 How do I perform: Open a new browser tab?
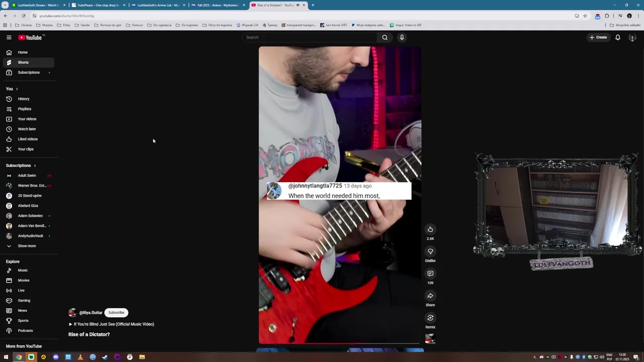pos(312,5)
